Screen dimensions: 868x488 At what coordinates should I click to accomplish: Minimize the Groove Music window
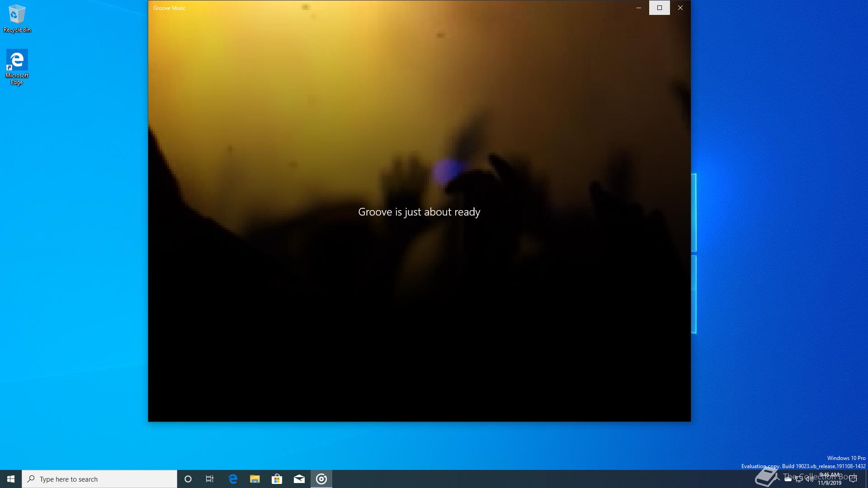[639, 8]
